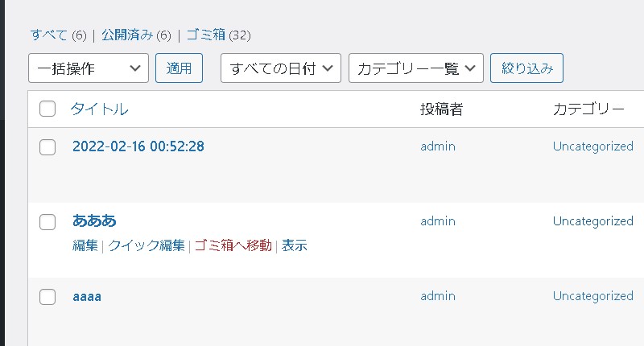Show the 公開済み published posts view
Screen dimensions: 644x346
click(127, 35)
